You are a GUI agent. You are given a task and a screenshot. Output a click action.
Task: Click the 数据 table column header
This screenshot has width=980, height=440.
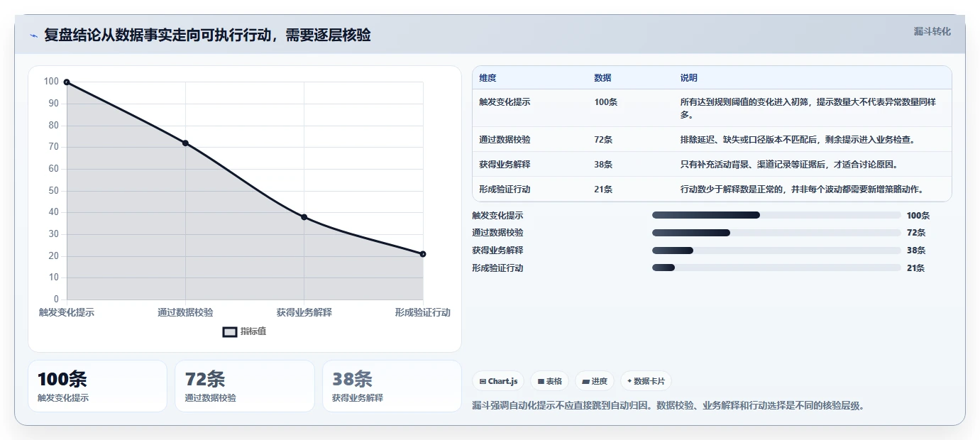click(602, 78)
